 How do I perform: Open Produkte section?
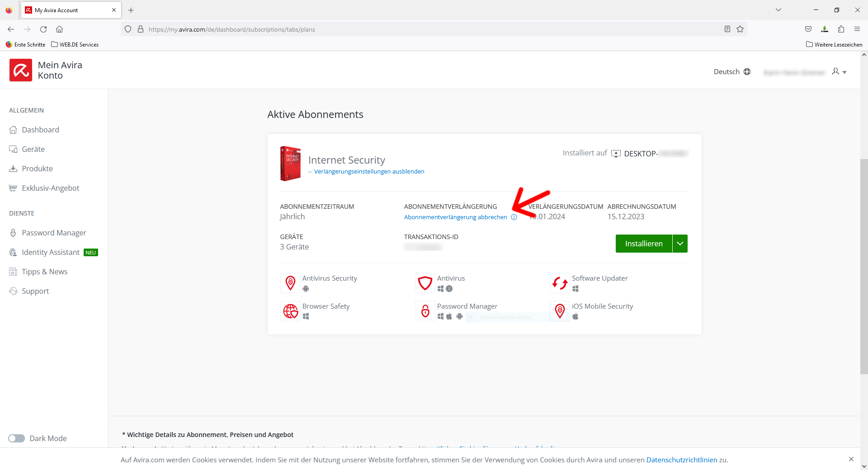click(31, 169)
